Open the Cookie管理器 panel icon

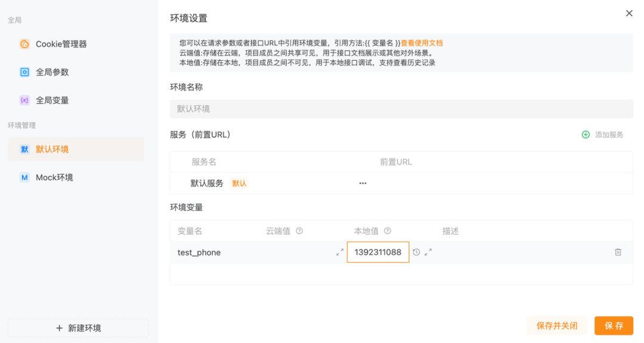tap(24, 43)
